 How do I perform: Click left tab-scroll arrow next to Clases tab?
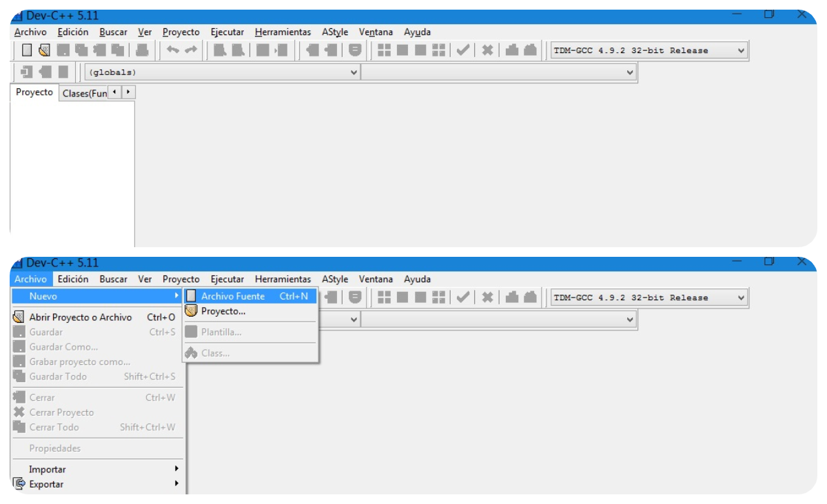(x=114, y=92)
